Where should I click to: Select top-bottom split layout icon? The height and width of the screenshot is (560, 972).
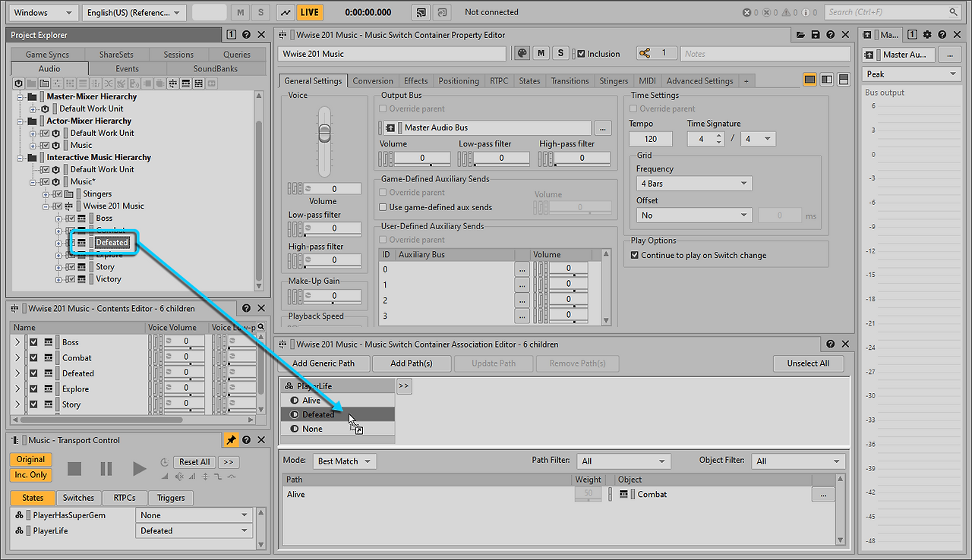tap(844, 80)
